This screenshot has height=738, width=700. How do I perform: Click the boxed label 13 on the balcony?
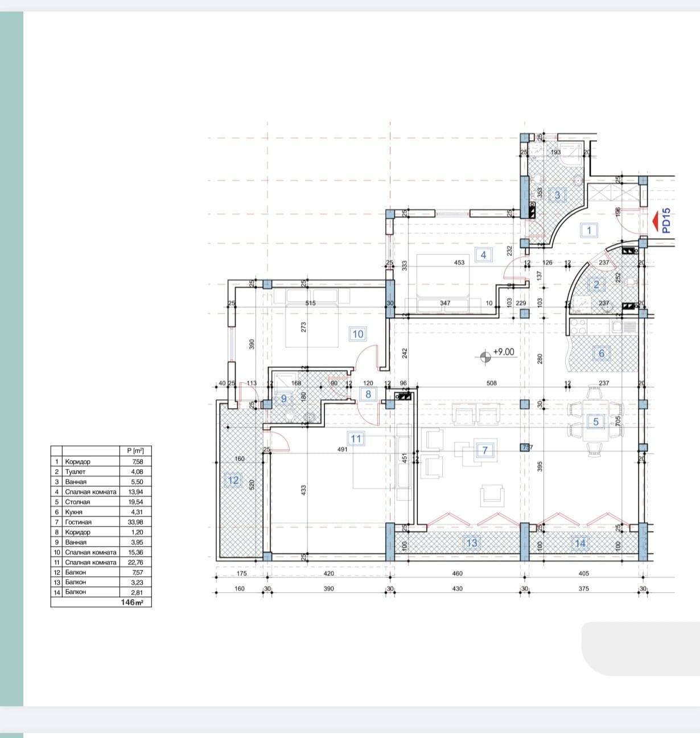pyautogui.click(x=472, y=543)
